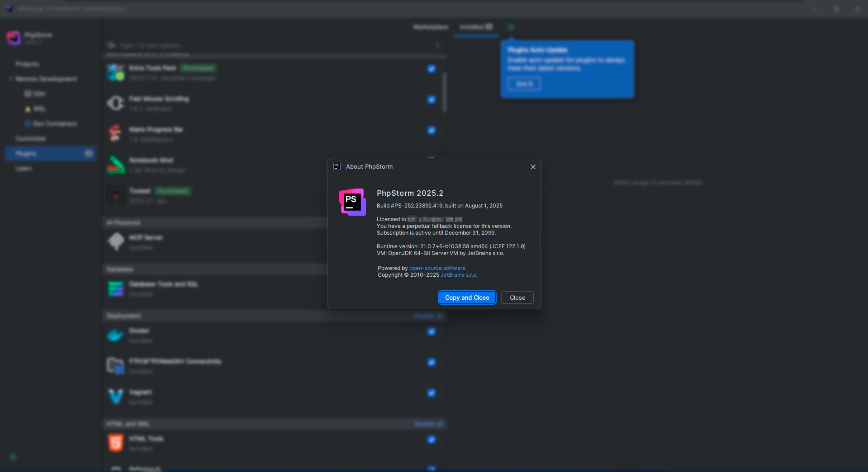868x472 pixels.
Task: Click the Extra Tools Pack plugin icon
Action: (116, 72)
